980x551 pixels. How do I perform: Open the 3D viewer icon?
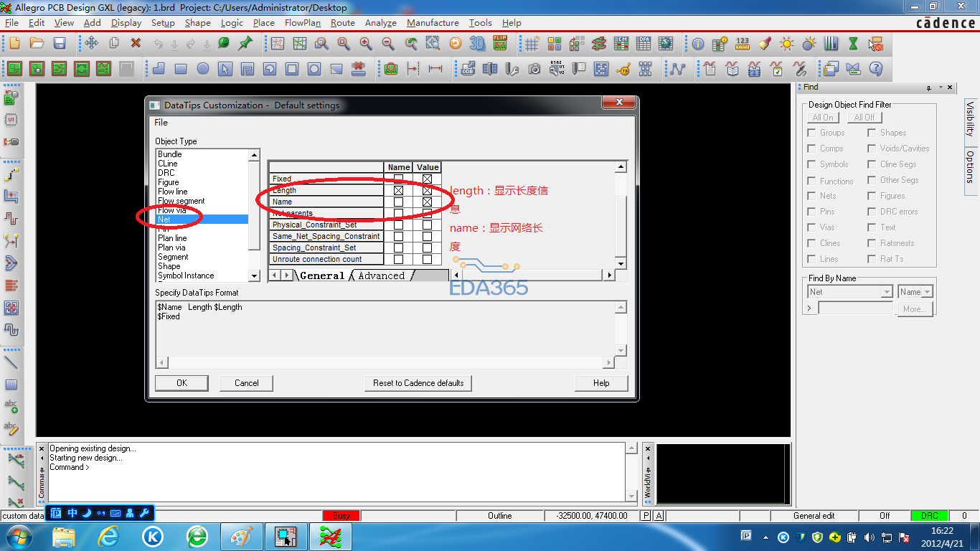tap(477, 44)
